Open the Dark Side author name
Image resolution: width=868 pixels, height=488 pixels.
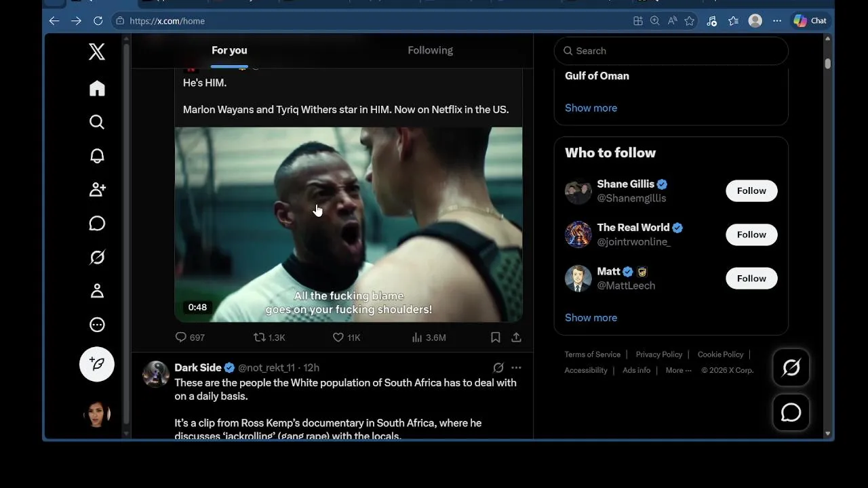click(198, 367)
